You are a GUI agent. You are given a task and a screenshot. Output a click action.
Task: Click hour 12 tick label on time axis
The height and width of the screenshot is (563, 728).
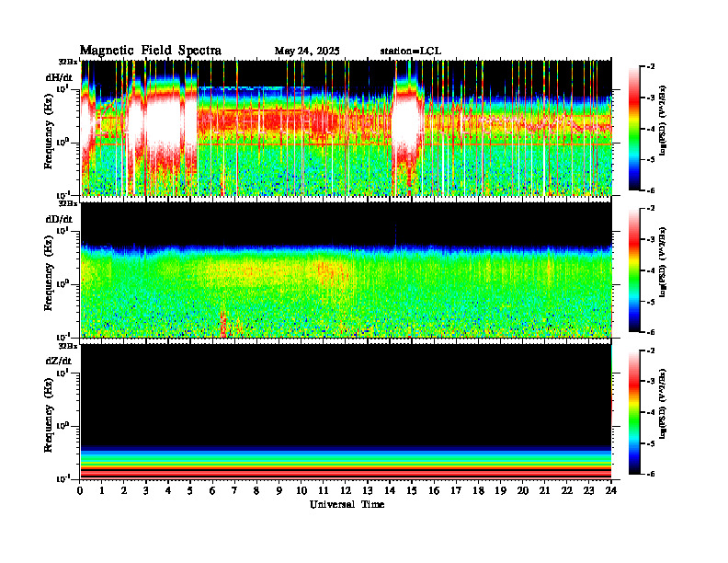346,491
